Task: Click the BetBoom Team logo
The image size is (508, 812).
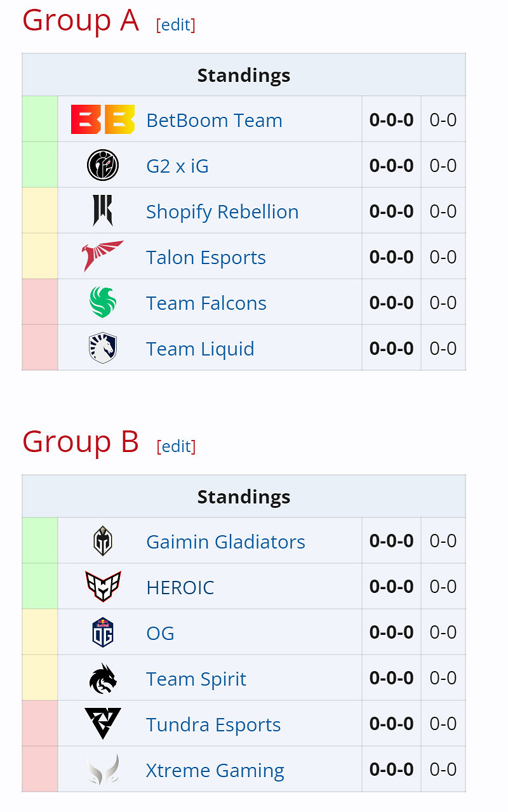Action: click(102, 119)
